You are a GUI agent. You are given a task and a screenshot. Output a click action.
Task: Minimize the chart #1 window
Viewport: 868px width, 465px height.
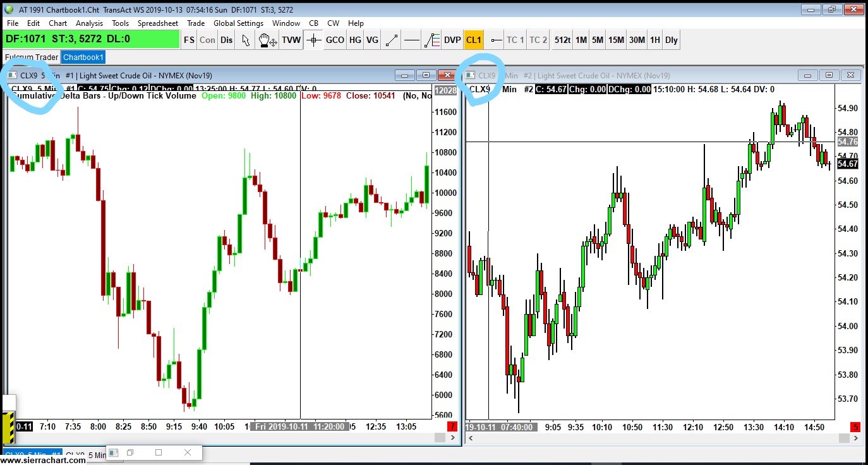404,75
